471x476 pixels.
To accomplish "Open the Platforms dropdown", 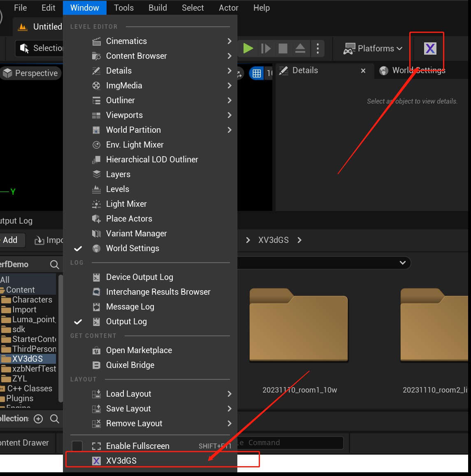I will click(373, 48).
